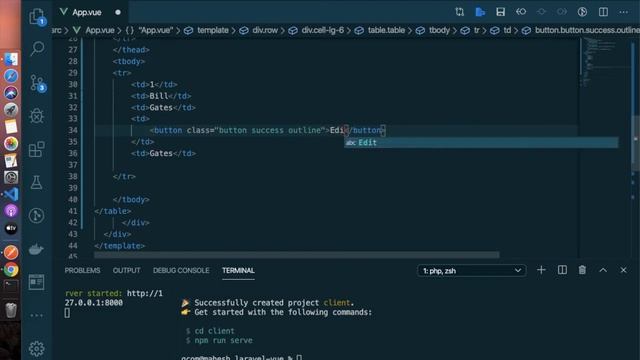Open Google Chrome from the dock
The height and width of the screenshot is (360, 640).
[11, 270]
